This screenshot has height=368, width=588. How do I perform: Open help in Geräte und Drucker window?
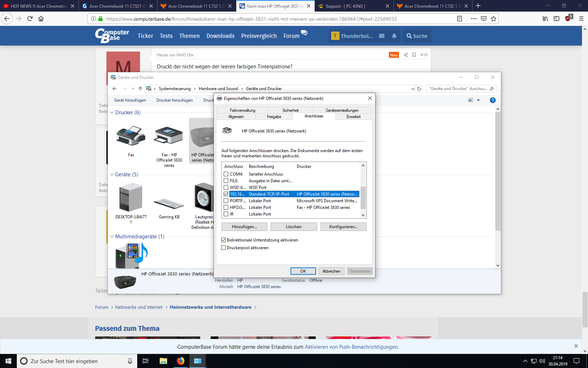coord(493,100)
